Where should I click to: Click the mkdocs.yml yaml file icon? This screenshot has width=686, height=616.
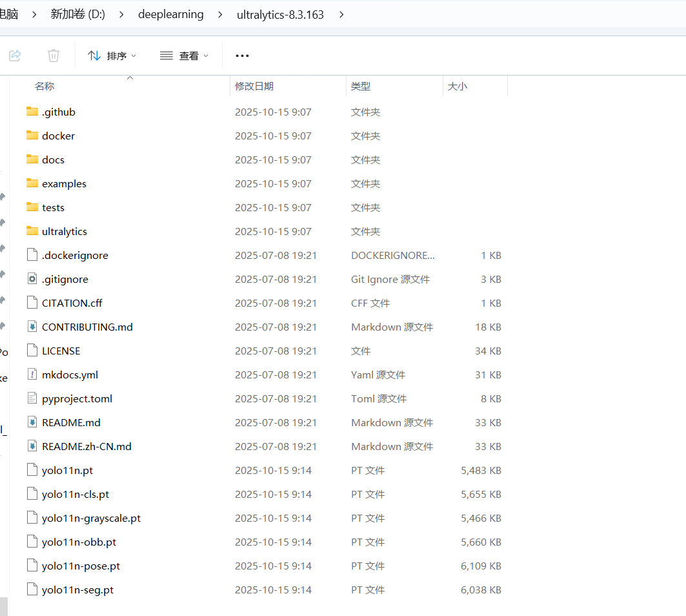click(x=32, y=374)
